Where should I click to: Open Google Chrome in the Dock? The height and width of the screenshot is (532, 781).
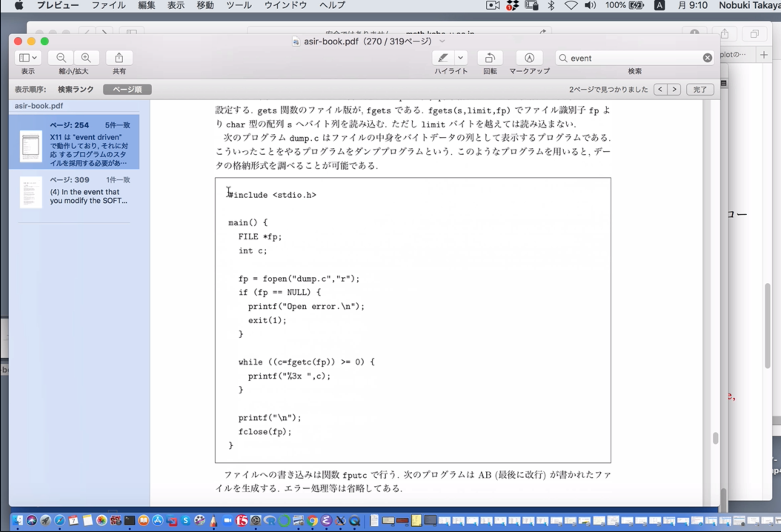pyautogui.click(x=312, y=521)
